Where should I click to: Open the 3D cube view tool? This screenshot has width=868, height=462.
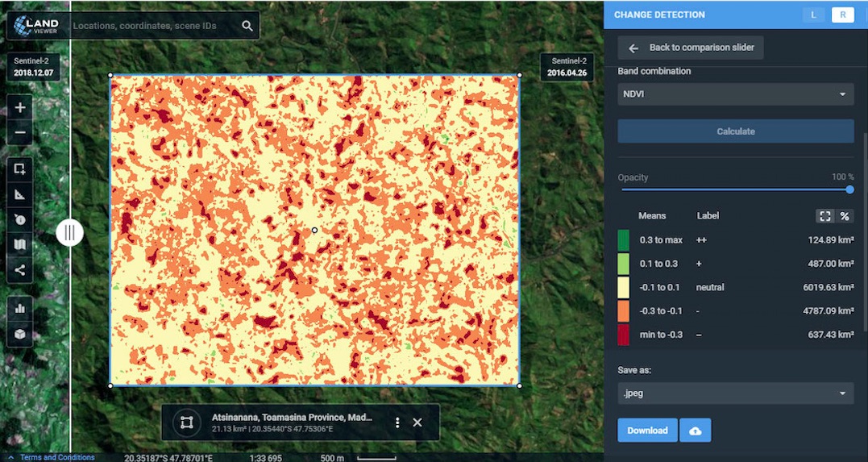point(20,334)
